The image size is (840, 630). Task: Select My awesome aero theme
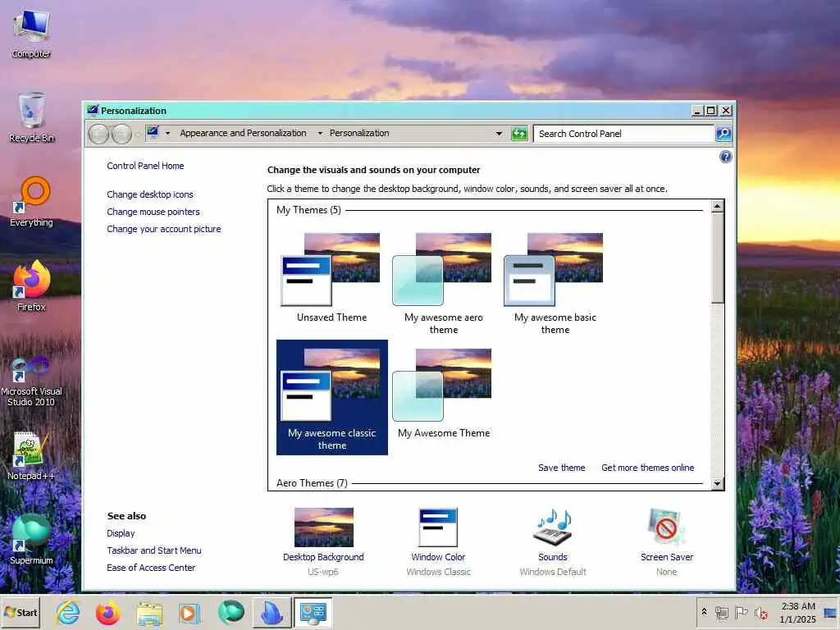coord(444,283)
